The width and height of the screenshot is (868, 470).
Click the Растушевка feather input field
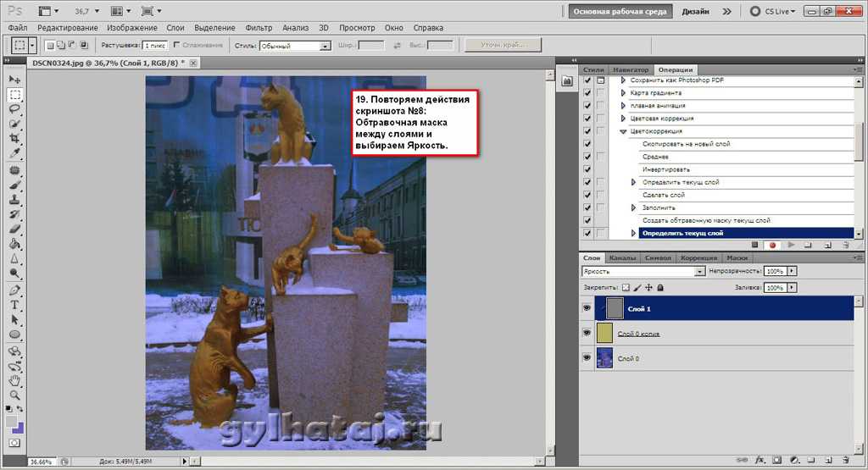pyautogui.click(x=154, y=45)
